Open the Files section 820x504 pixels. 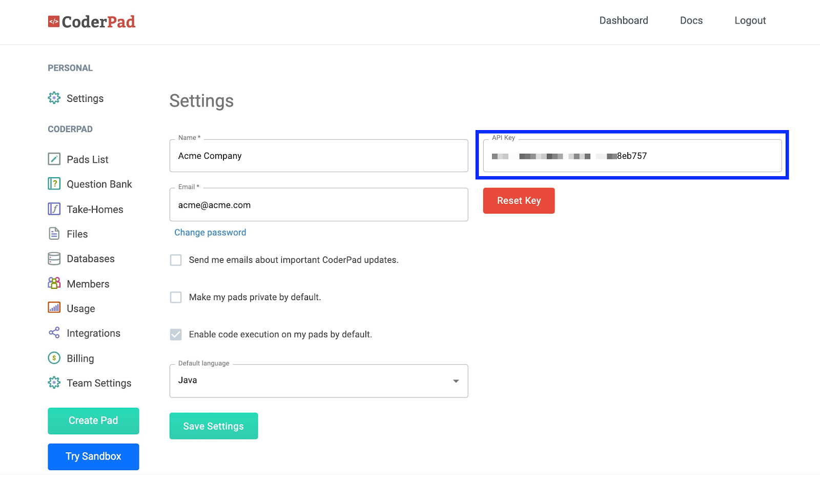click(77, 234)
